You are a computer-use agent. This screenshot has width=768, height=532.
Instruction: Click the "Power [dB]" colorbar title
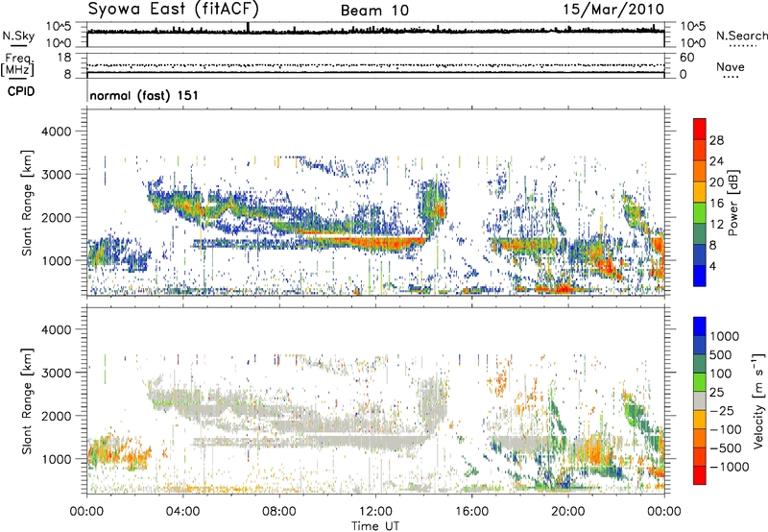click(x=732, y=203)
